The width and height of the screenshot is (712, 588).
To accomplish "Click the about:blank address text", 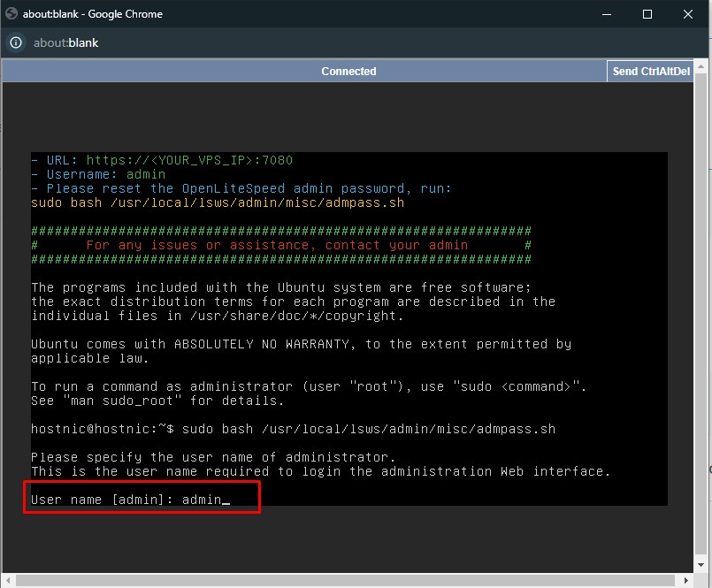I will [x=65, y=42].
